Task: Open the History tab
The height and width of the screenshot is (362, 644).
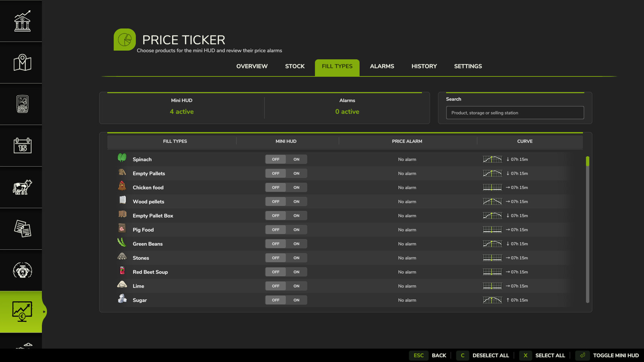Action: click(424, 66)
